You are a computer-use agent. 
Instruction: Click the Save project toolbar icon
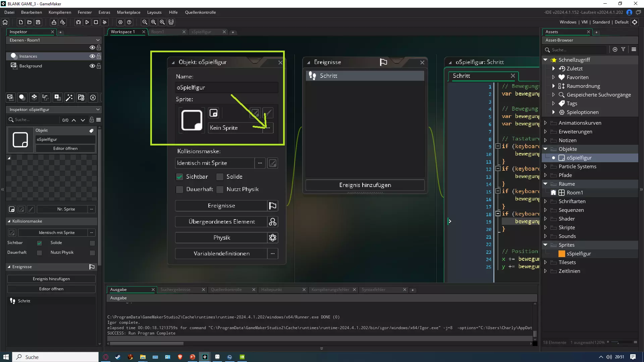coord(38,22)
